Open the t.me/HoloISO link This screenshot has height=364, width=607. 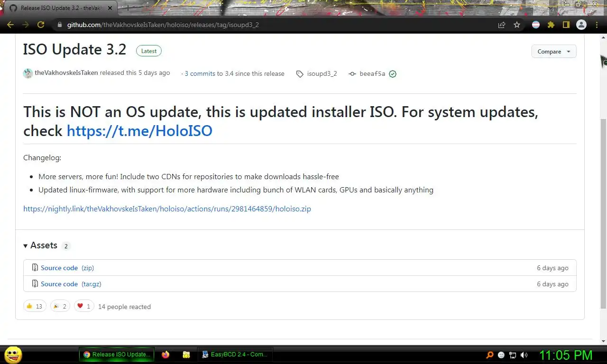(x=139, y=131)
